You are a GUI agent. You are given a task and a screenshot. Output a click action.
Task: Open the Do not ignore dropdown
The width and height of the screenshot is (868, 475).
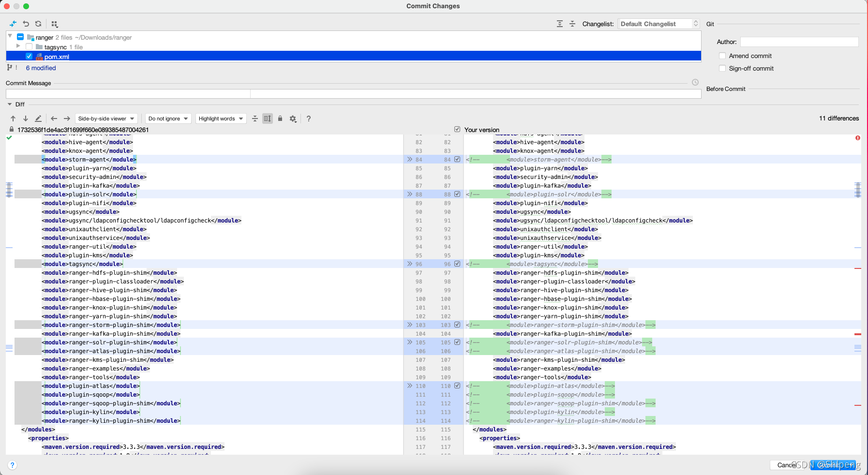(x=168, y=119)
